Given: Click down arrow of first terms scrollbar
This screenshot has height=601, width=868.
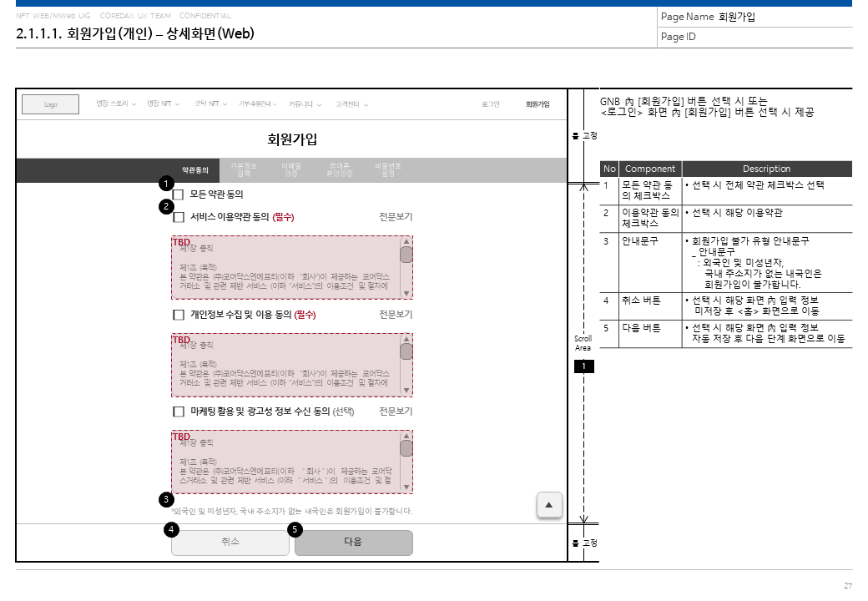Looking at the screenshot, I should point(406,293).
